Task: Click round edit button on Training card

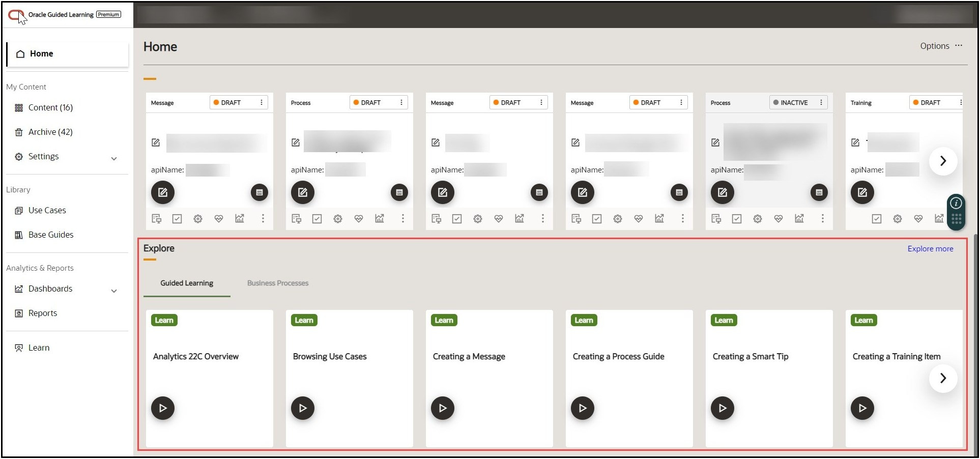Action: 862,192
